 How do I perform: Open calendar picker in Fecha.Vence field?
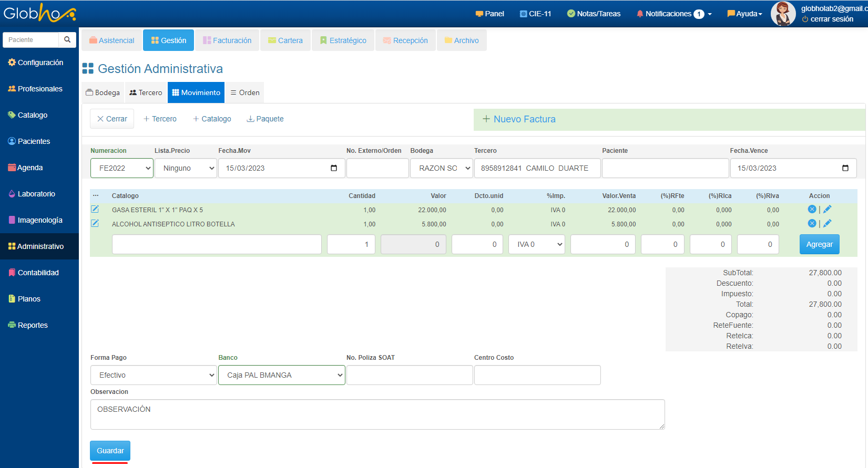(x=845, y=168)
